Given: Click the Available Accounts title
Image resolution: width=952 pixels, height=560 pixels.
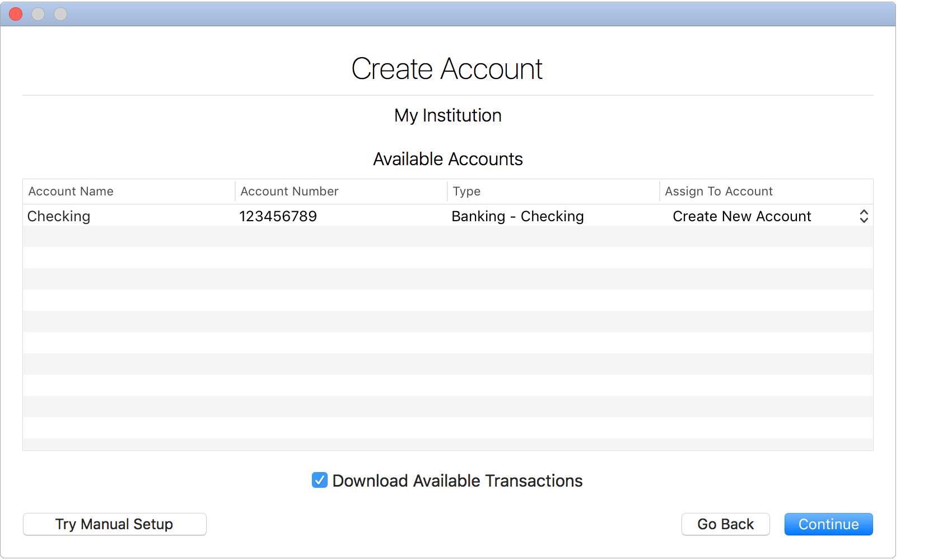Looking at the screenshot, I should click(x=447, y=159).
